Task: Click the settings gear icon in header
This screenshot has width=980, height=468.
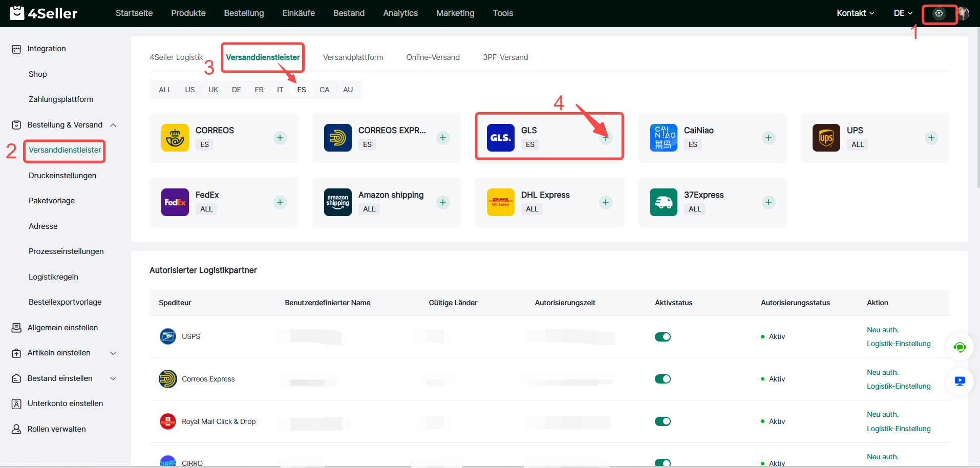Action: click(939, 14)
